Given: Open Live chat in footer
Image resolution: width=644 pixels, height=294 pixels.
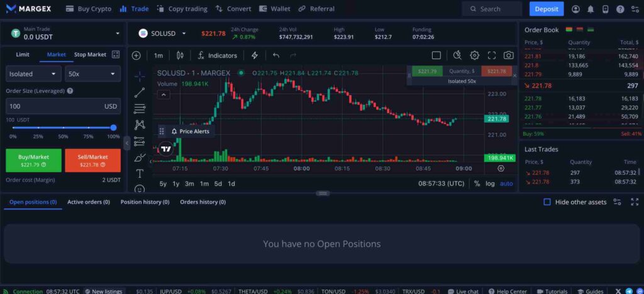Looking at the screenshot, I should (x=464, y=291).
